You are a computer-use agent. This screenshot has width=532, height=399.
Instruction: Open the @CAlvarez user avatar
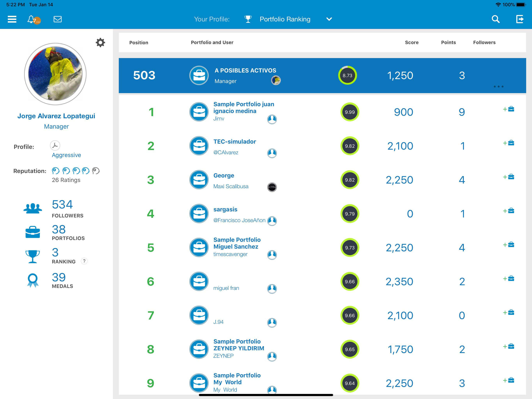coord(272,153)
